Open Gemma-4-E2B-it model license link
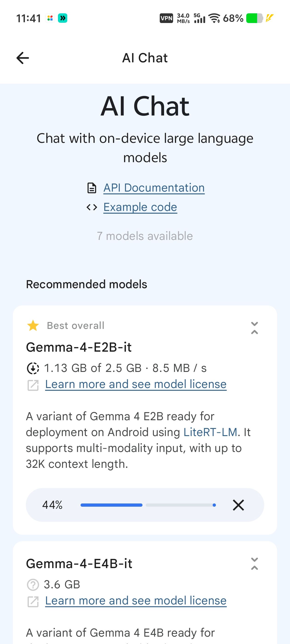 (x=136, y=384)
